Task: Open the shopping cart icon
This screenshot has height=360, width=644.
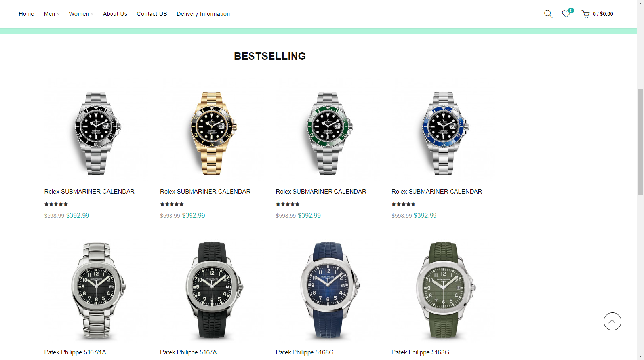Action: (x=585, y=14)
